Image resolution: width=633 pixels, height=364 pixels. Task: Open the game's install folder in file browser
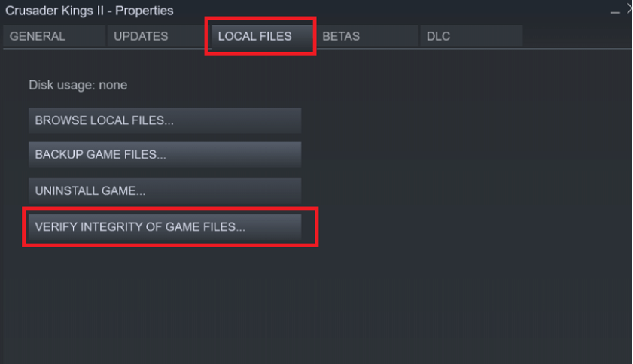165,120
